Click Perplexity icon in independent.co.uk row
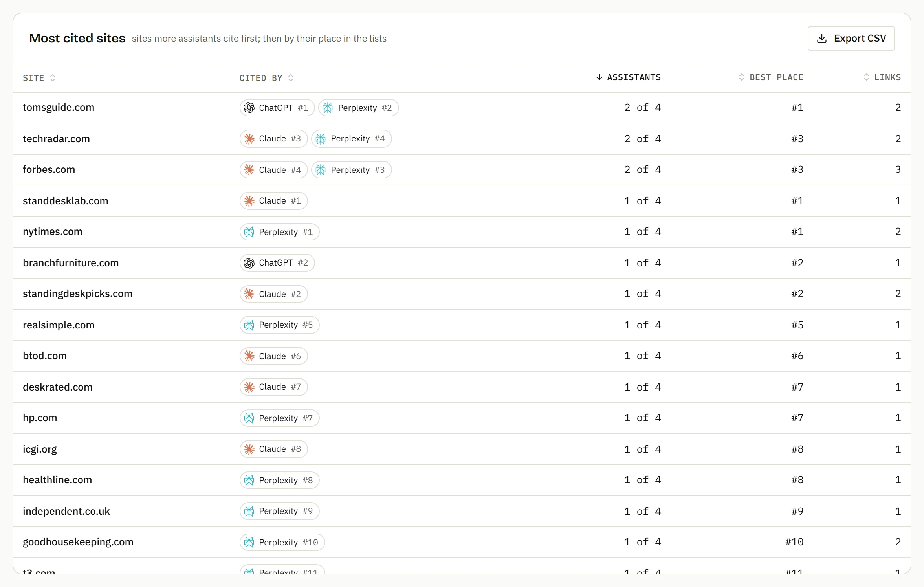 point(249,511)
